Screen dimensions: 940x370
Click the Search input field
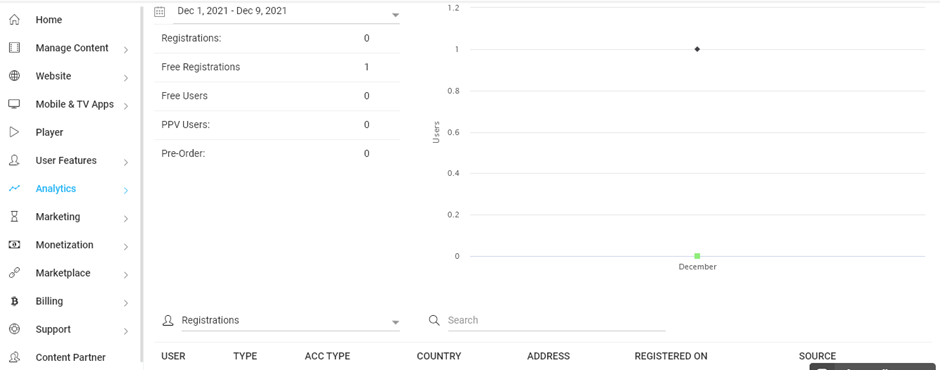[x=556, y=320]
